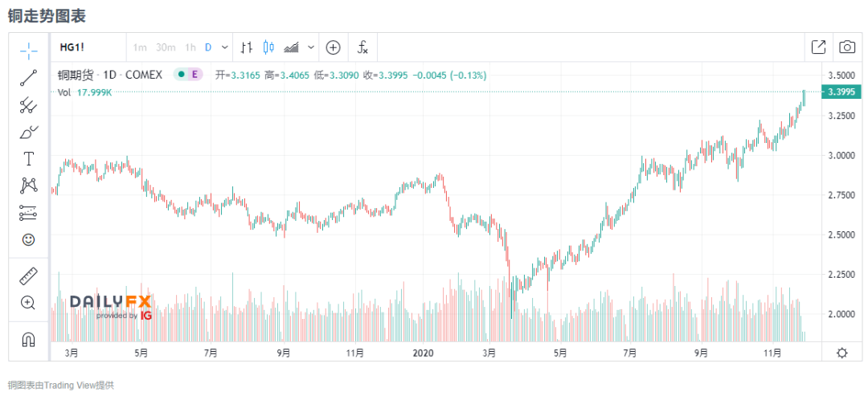
Task: Open the emoji icons tool
Action: pyautogui.click(x=29, y=239)
